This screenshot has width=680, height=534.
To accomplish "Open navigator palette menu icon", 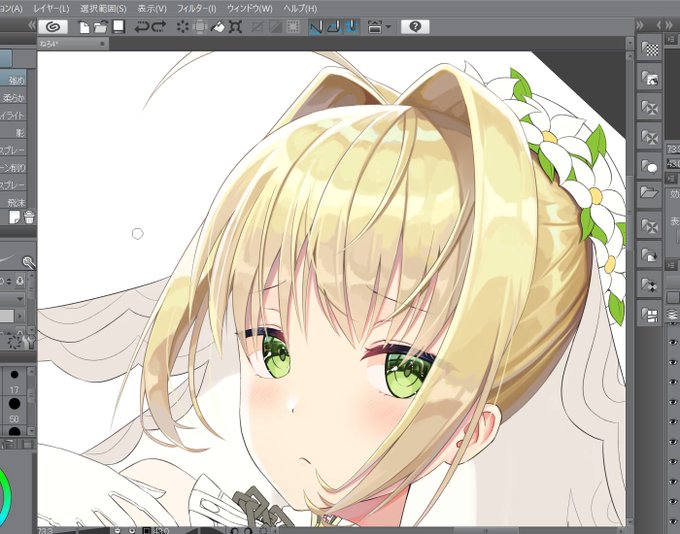I will [672, 41].
